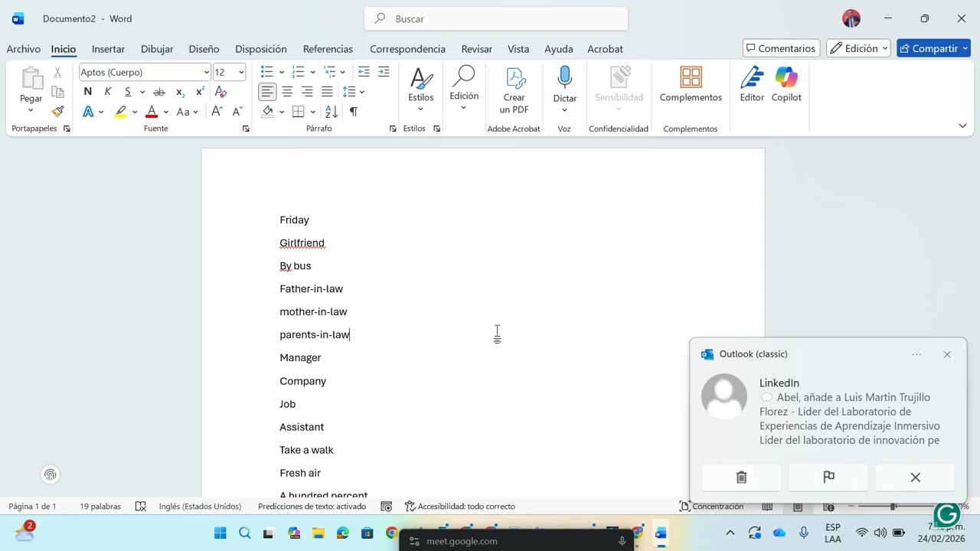The image size is (980, 551).
Task: Switch to the Revisar tab
Action: [x=476, y=49]
